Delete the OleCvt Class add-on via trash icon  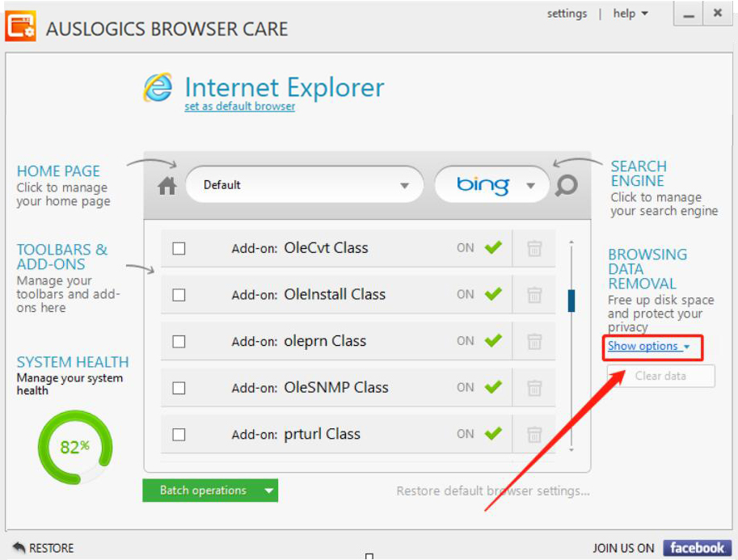pos(534,248)
